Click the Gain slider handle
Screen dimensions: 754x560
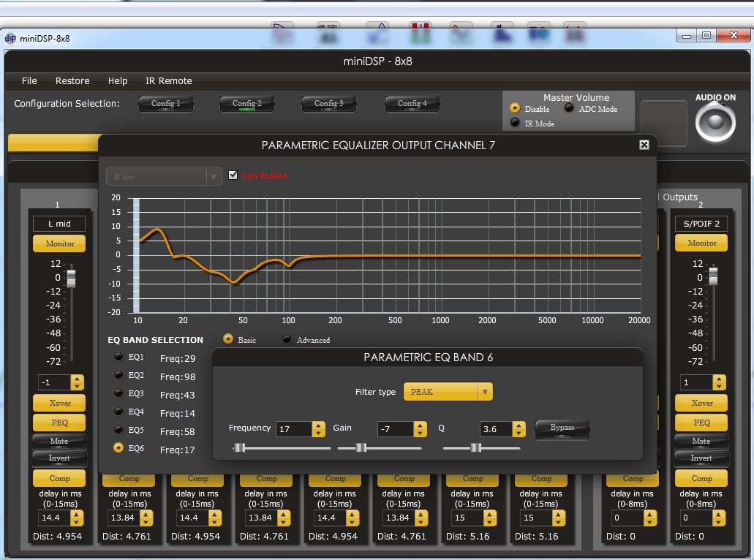pos(361,448)
